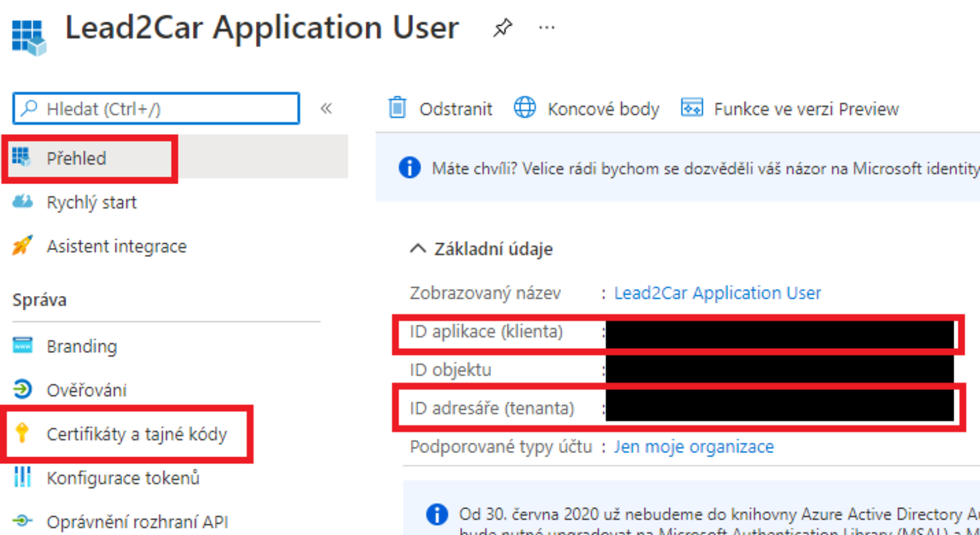Open Branding in the Správa menu
This screenshot has height=535, width=980.
pyautogui.click(x=82, y=346)
